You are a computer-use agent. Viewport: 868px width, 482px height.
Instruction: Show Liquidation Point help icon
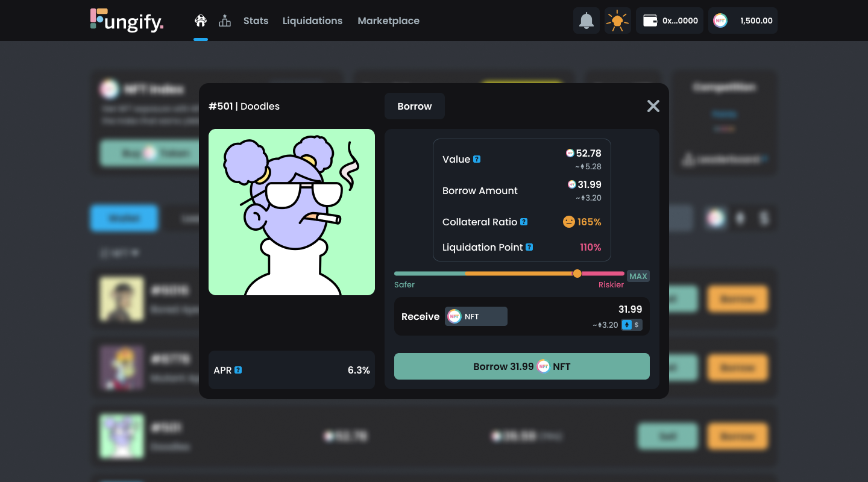529,247
